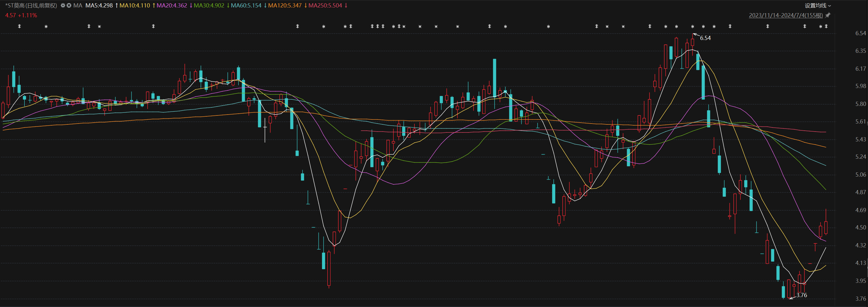Click the 4.57 +1.11% price change text
Screen dimensions: 868x307
(21, 15)
